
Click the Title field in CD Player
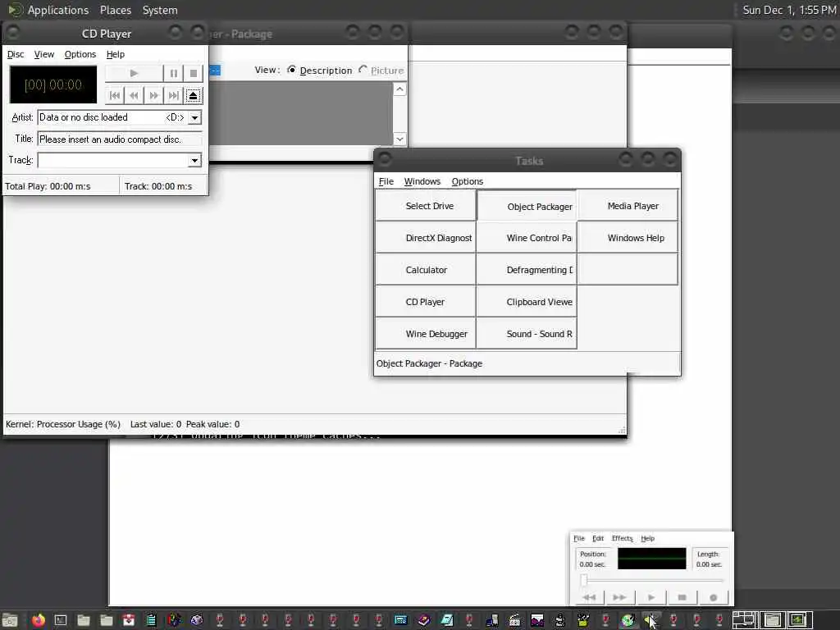pyautogui.click(x=120, y=139)
